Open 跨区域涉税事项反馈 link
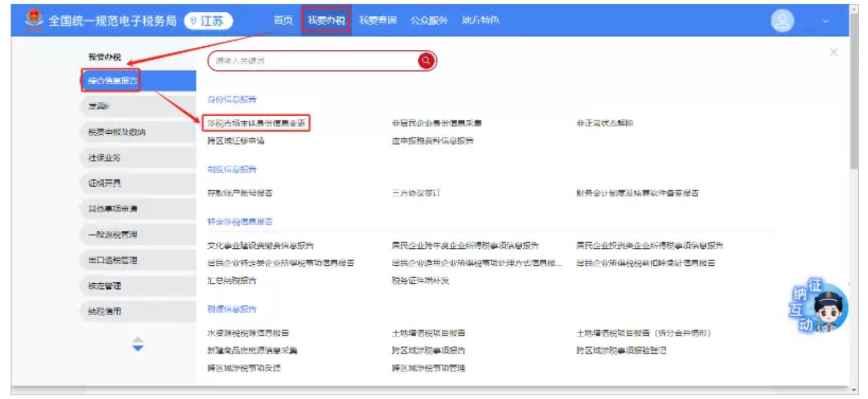The height and width of the screenshot is (399, 868). (244, 368)
